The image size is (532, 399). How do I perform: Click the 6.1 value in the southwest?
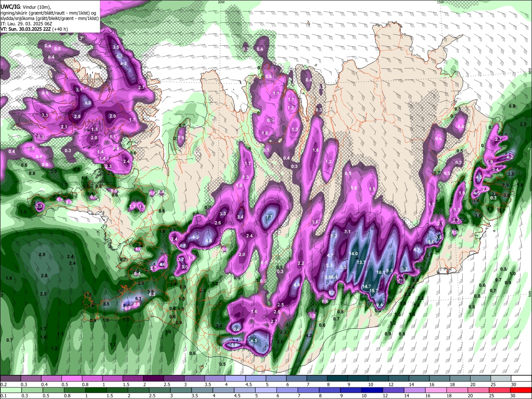[x=139, y=298]
